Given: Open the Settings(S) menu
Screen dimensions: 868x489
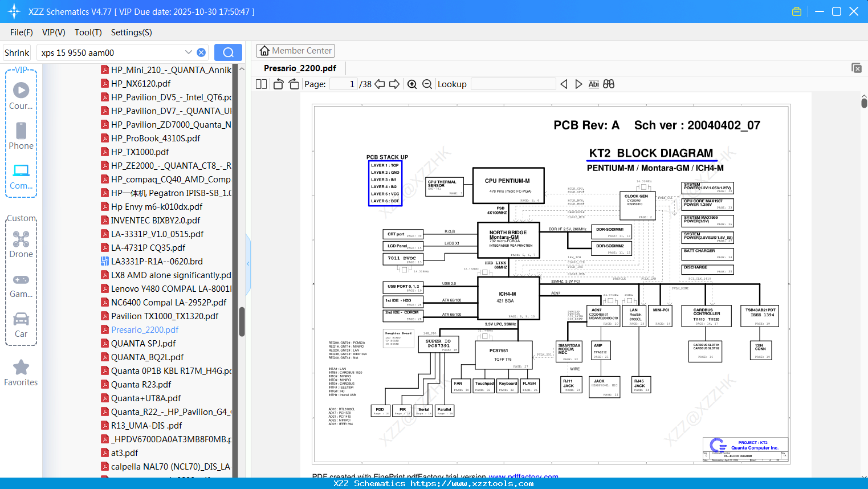Looking at the screenshot, I should click(x=132, y=32).
